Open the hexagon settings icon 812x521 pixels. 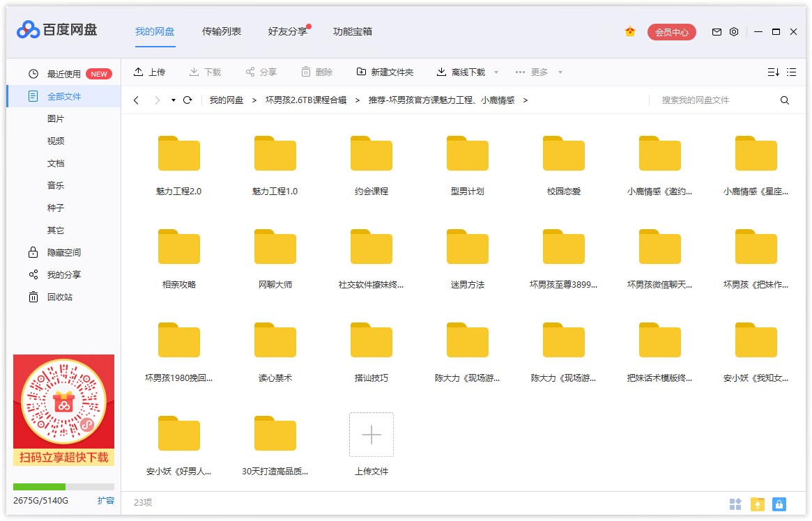734,32
